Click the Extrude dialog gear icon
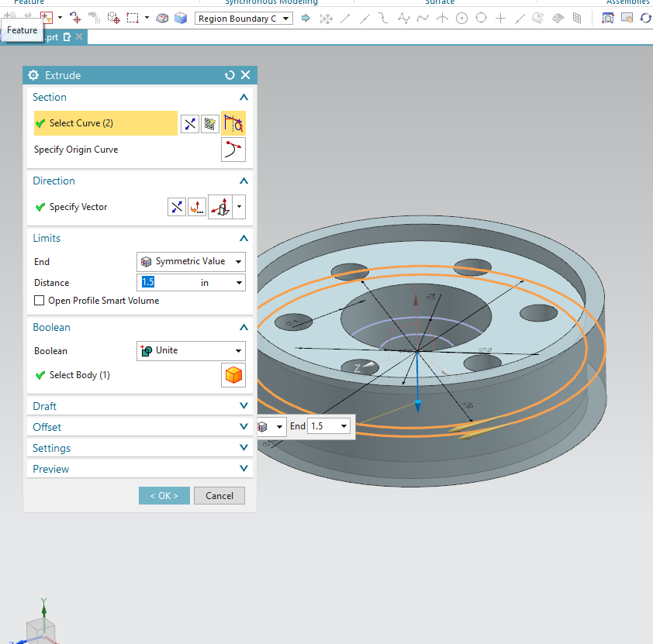Image resolution: width=653 pixels, height=644 pixels. [33, 75]
